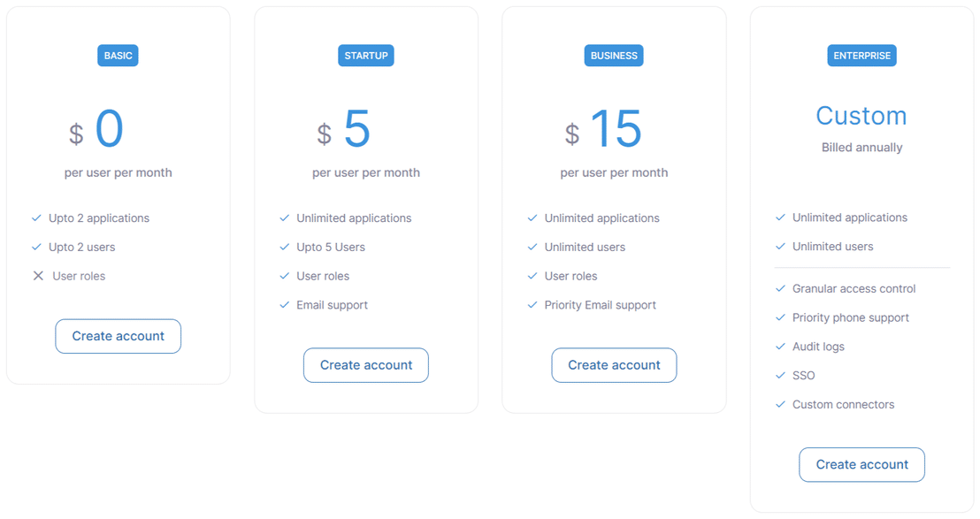Click checkmark beside Upto 5 Users
This screenshot has width=980, height=519.
tap(284, 247)
